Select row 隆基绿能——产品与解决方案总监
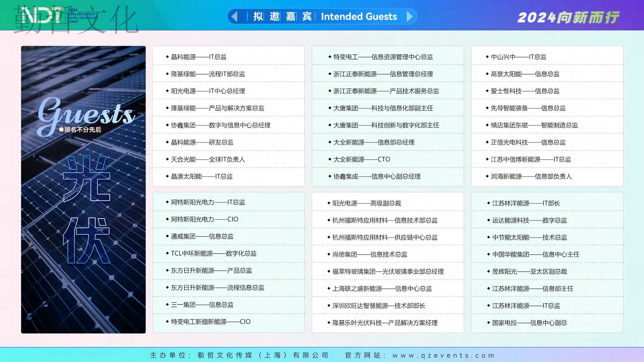 tap(228, 108)
